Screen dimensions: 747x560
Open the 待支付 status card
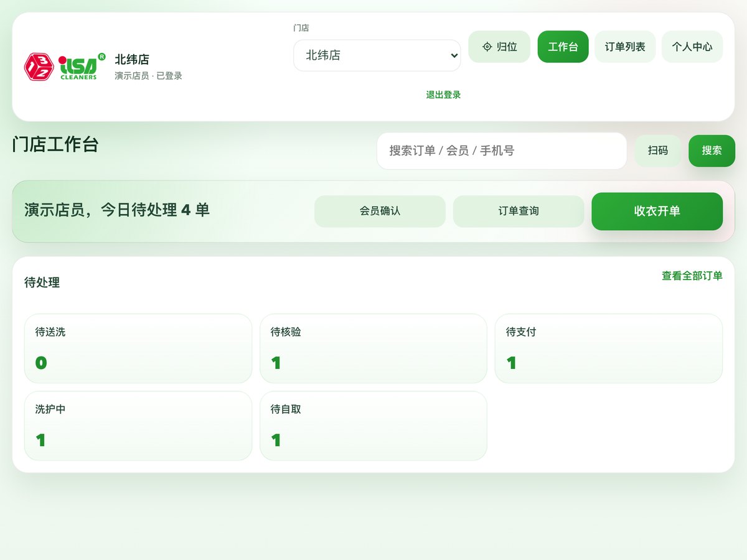coord(609,348)
